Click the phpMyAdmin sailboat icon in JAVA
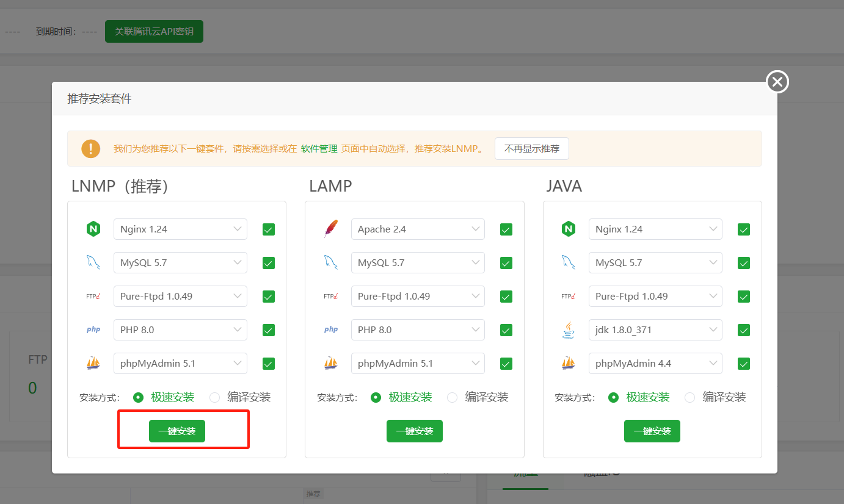Screen dimensions: 844x504 [569, 364]
